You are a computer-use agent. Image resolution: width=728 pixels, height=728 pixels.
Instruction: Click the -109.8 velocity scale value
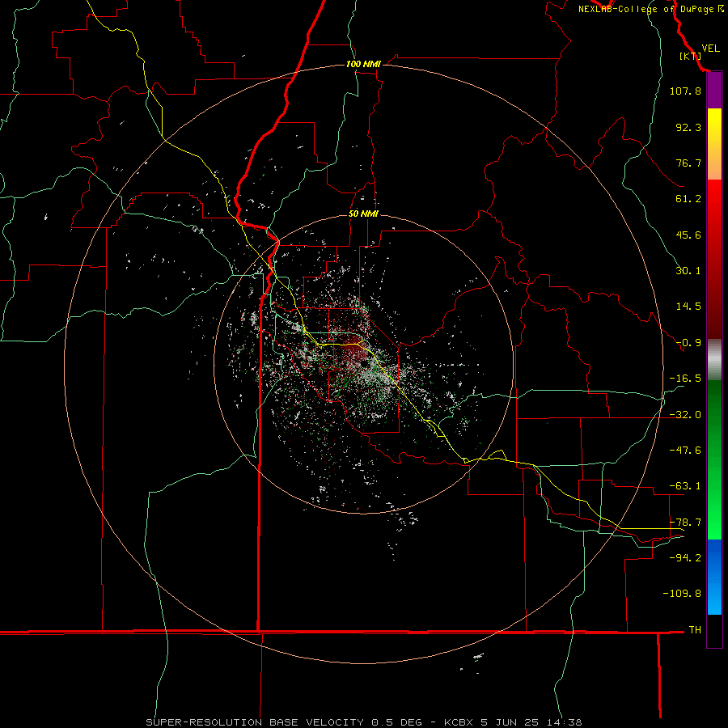pos(682,594)
